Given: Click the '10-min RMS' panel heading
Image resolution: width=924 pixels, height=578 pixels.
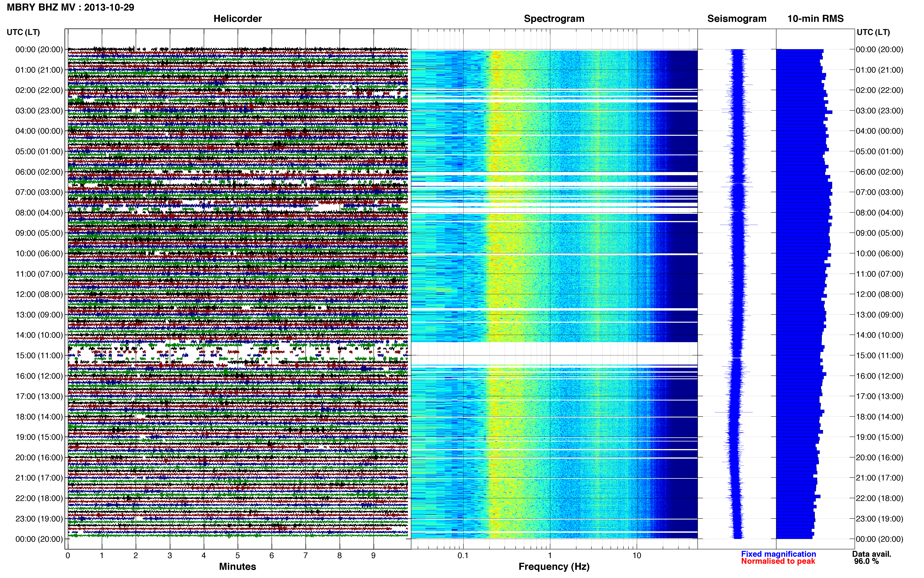Looking at the screenshot, I should click(x=816, y=19).
